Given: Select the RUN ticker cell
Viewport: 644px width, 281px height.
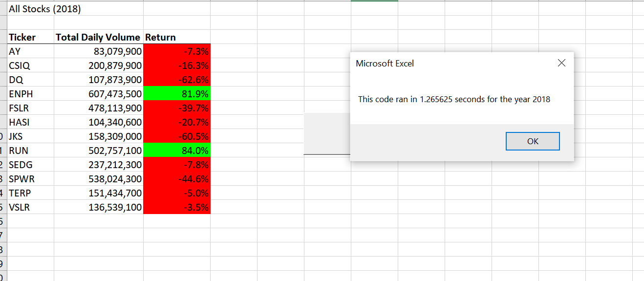Looking at the screenshot, I should (x=31, y=151).
